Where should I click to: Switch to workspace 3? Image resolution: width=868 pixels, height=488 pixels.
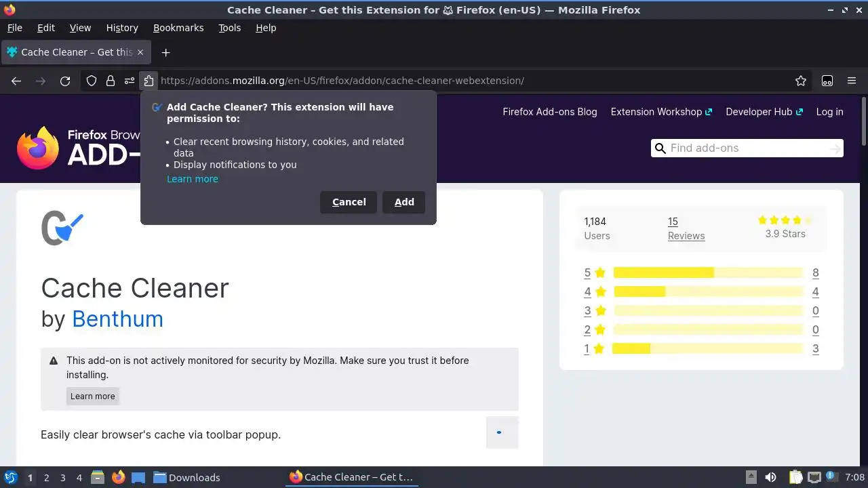[62, 477]
